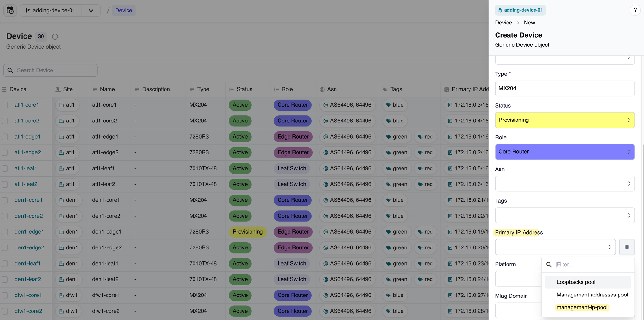
Task: Open the atl1-edge2 device link
Action: 28,152
